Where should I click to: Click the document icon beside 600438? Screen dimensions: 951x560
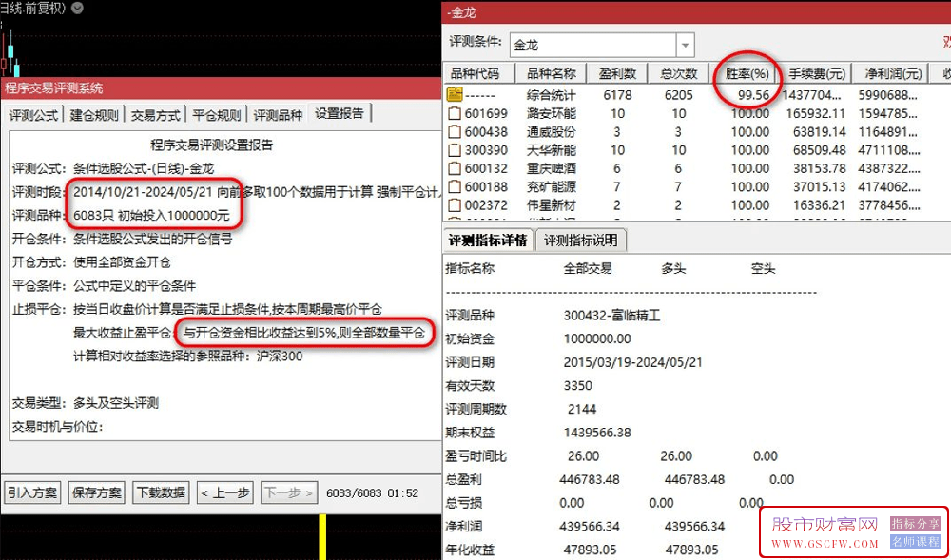(x=455, y=131)
